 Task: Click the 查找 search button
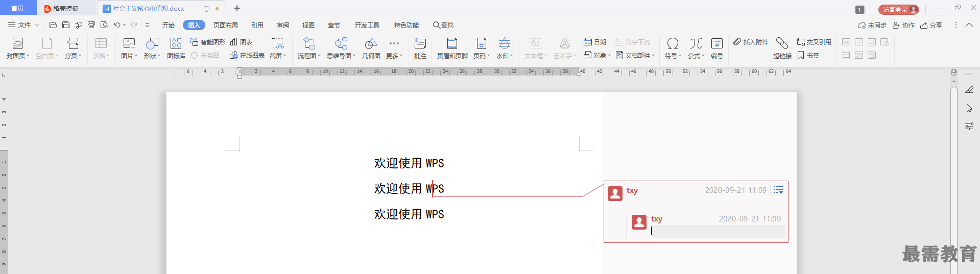coord(443,25)
